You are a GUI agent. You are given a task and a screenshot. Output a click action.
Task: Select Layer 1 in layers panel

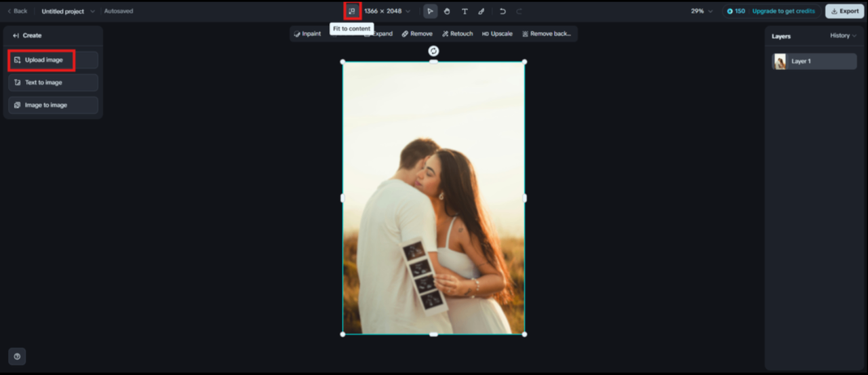[814, 61]
